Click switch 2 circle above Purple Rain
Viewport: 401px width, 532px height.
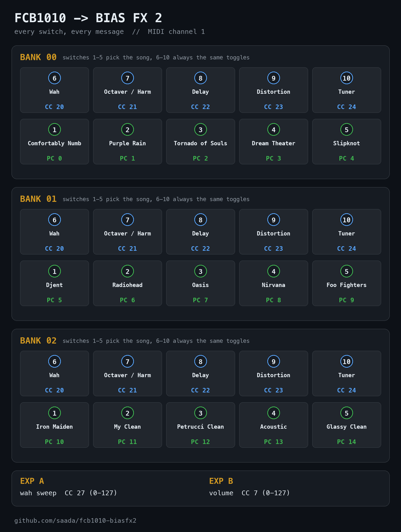[x=127, y=129]
